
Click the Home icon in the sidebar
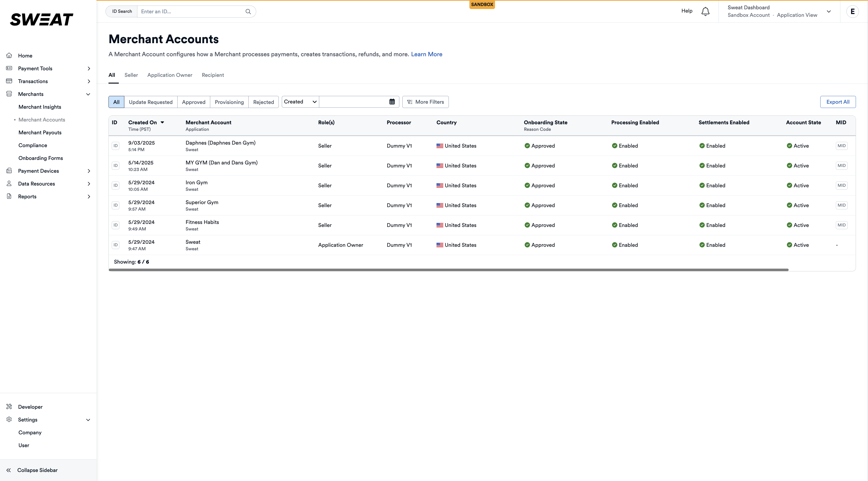9,55
